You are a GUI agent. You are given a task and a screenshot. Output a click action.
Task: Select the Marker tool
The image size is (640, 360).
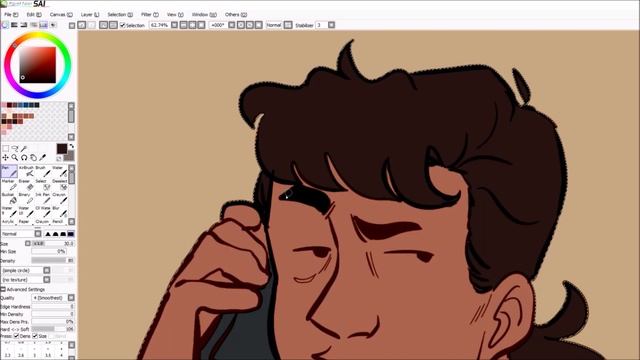9,185
